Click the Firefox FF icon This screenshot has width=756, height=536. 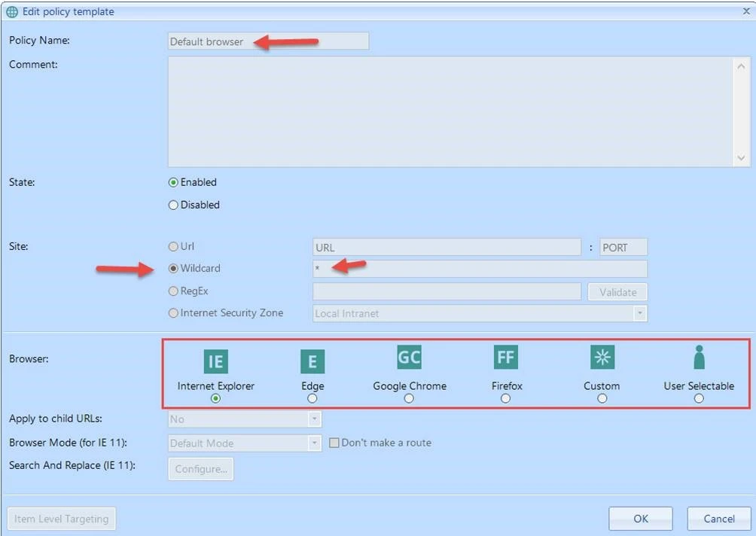(505, 357)
